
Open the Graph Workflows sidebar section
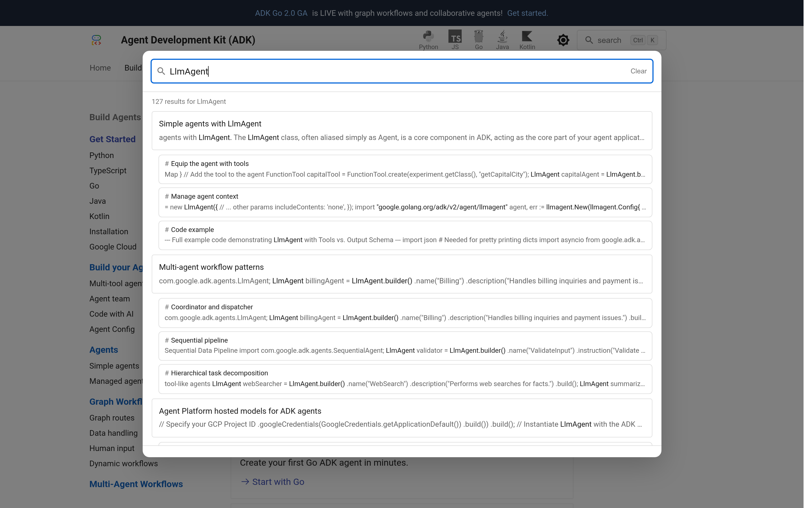[116, 402]
